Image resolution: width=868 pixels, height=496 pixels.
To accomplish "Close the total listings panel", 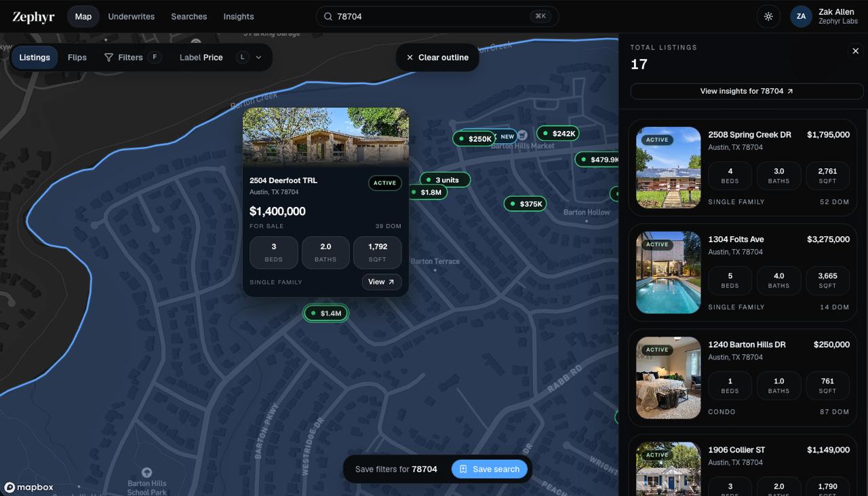I will tap(855, 51).
